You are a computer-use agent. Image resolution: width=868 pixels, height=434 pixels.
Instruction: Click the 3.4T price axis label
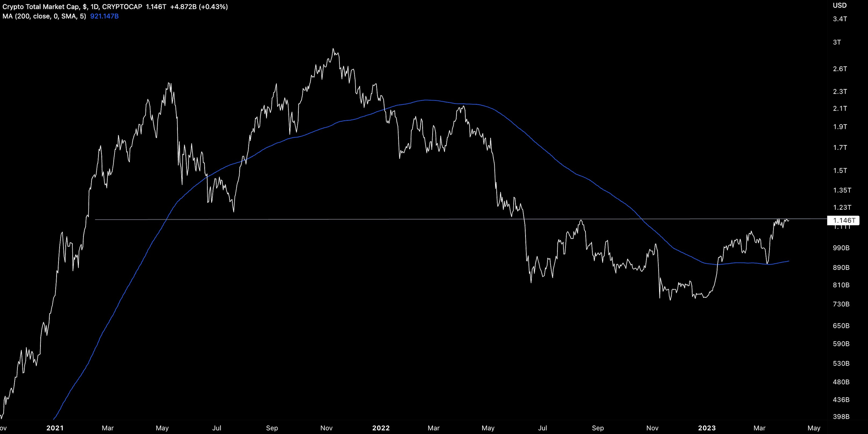pos(840,19)
